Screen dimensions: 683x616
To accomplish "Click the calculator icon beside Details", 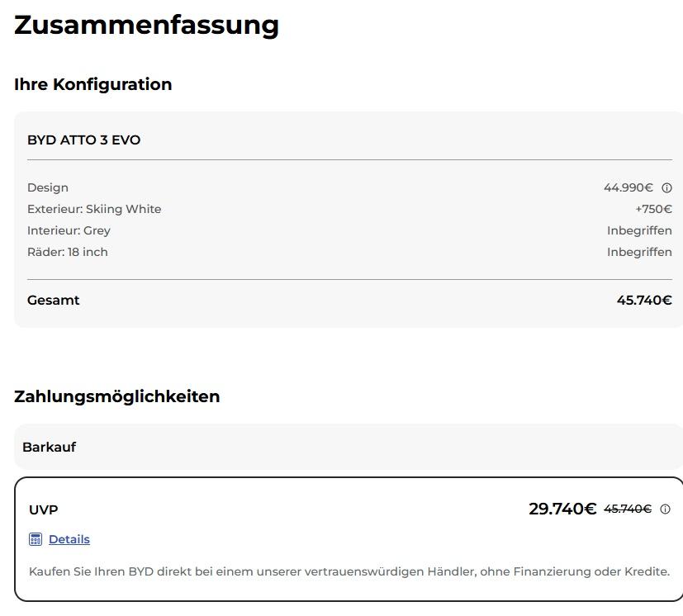I will click(36, 539).
